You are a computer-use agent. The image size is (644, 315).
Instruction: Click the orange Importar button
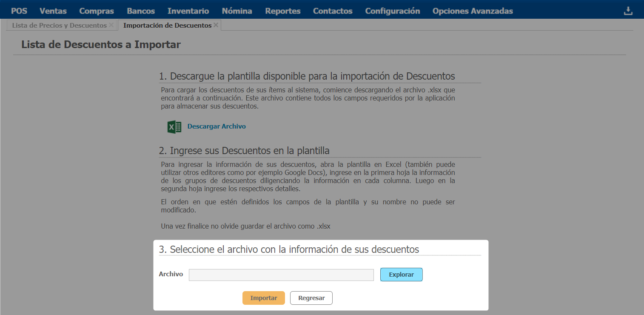pyautogui.click(x=263, y=298)
